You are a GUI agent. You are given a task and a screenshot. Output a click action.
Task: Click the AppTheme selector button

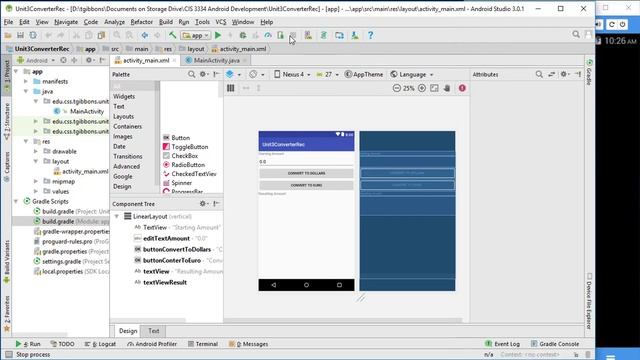click(364, 74)
